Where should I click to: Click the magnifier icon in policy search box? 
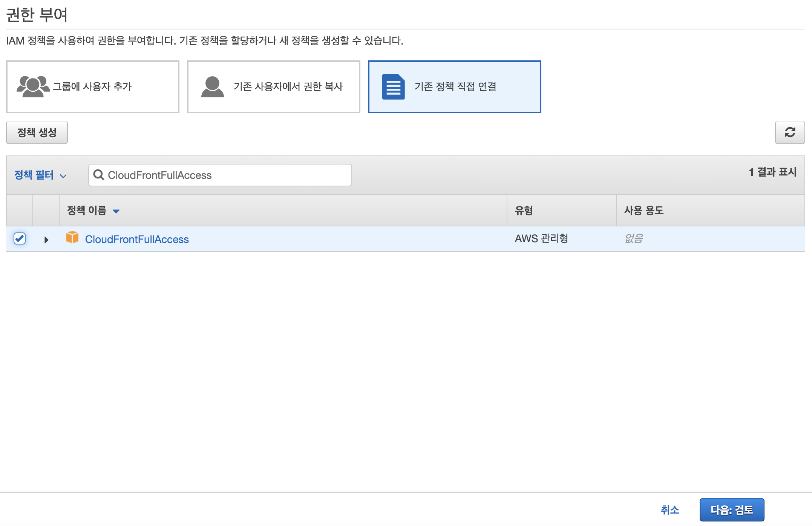(x=99, y=175)
